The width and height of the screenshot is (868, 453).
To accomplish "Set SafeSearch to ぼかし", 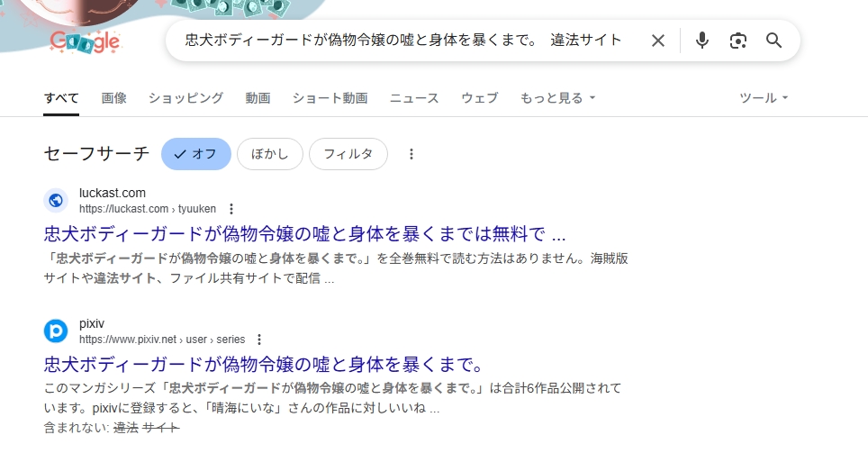I will pos(270,154).
